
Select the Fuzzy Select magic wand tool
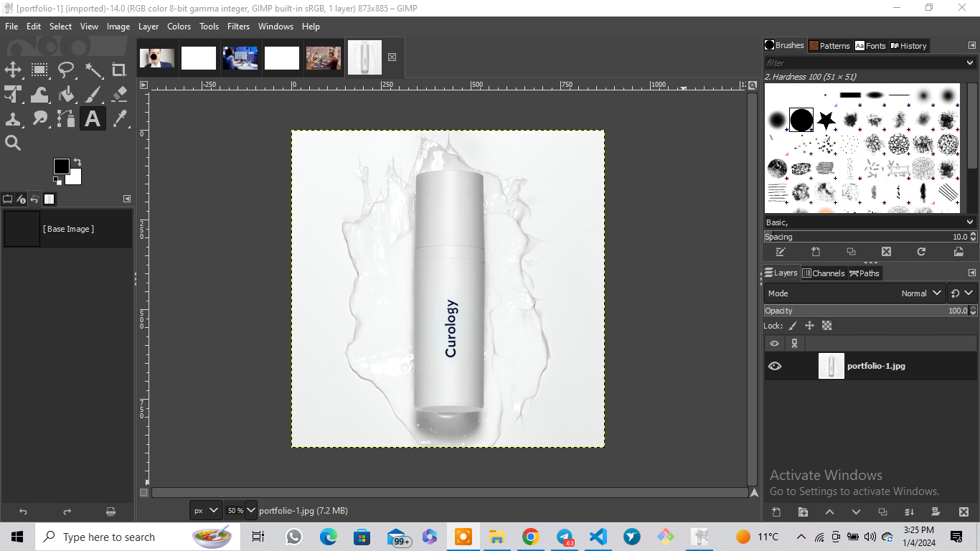(93, 70)
